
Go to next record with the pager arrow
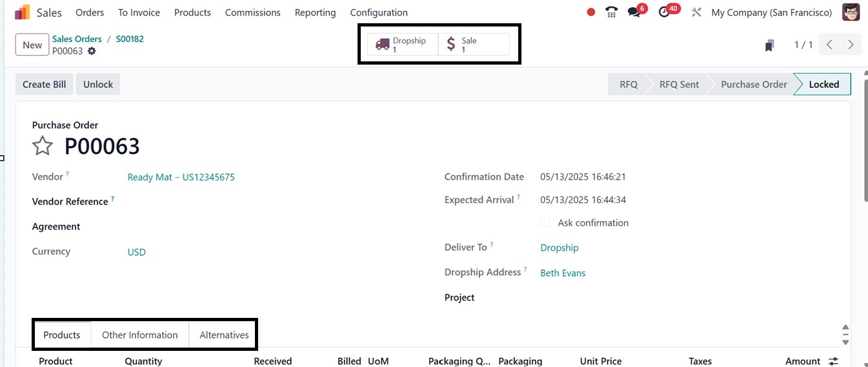(x=851, y=45)
